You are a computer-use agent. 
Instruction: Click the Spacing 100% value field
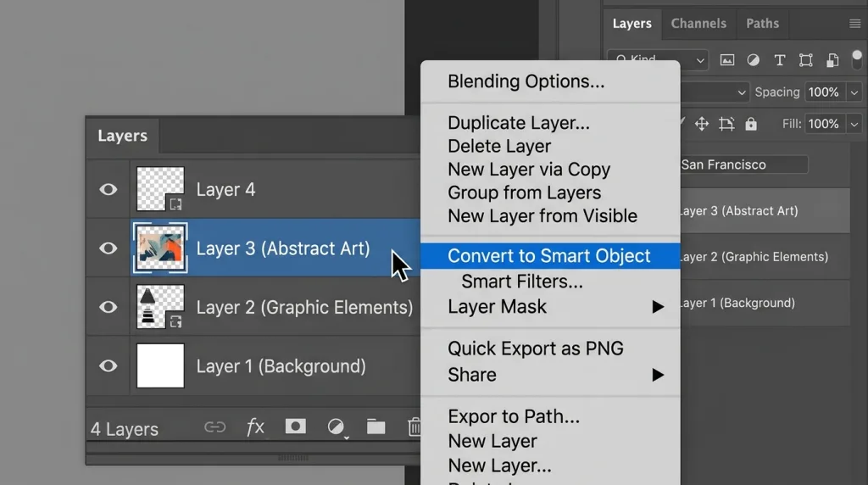[x=825, y=92]
